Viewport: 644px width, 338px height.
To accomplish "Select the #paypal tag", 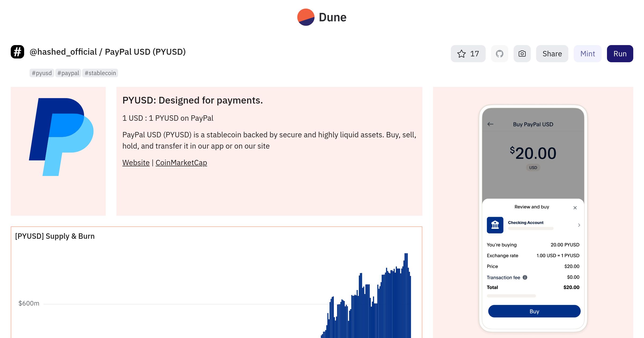I will point(68,73).
